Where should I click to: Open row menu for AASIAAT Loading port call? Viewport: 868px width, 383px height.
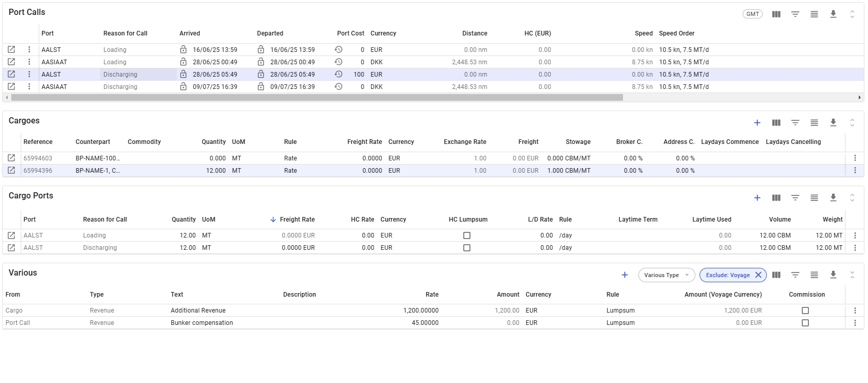click(x=29, y=62)
